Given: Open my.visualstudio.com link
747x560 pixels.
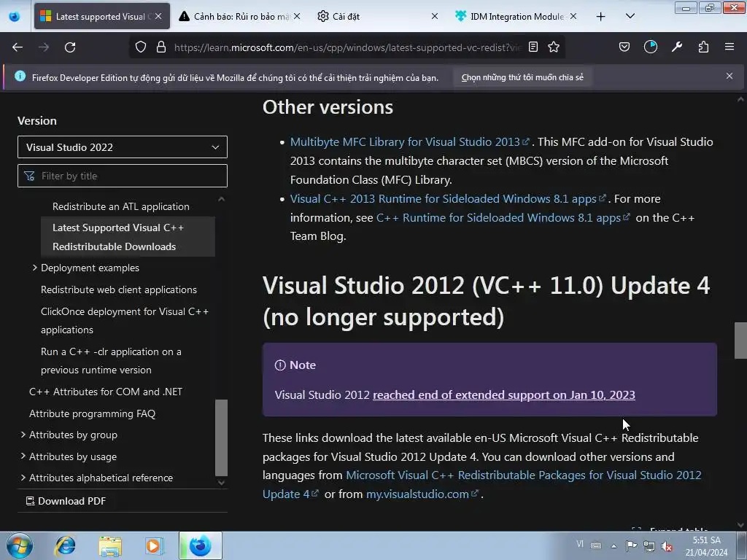Looking at the screenshot, I should (x=422, y=494).
